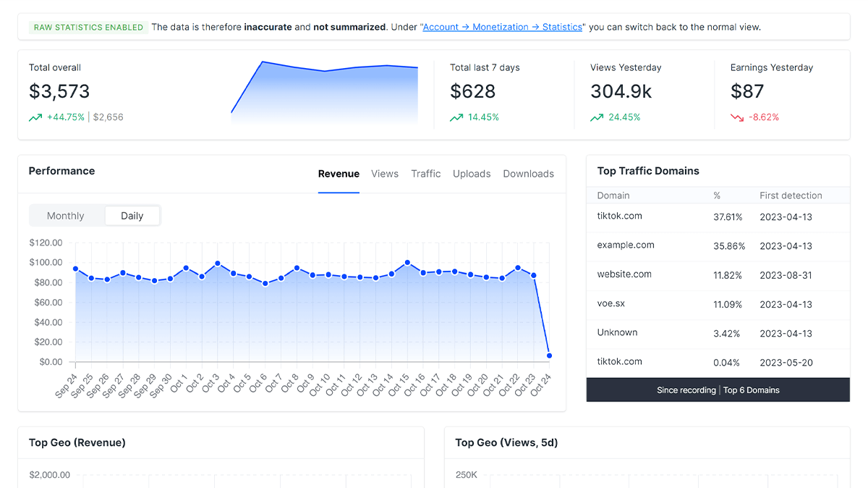The width and height of the screenshot is (868, 488).
Task: Open the Traffic tab
Action: (425, 174)
